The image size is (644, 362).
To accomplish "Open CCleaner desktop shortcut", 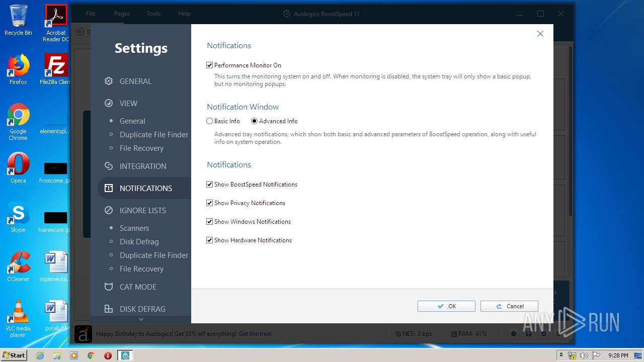I will tap(18, 266).
